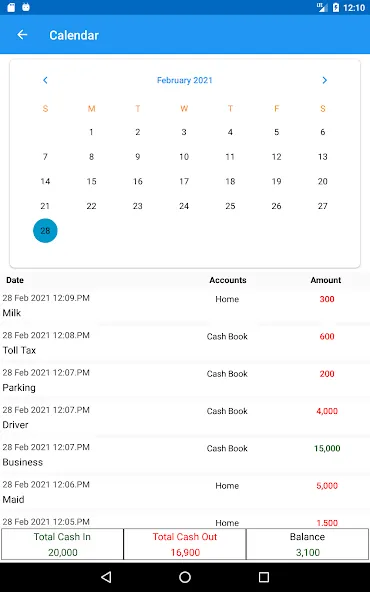Tap Android back navigation button
Image resolution: width=370 pixels, height=592 pixels.
point(106,577)
